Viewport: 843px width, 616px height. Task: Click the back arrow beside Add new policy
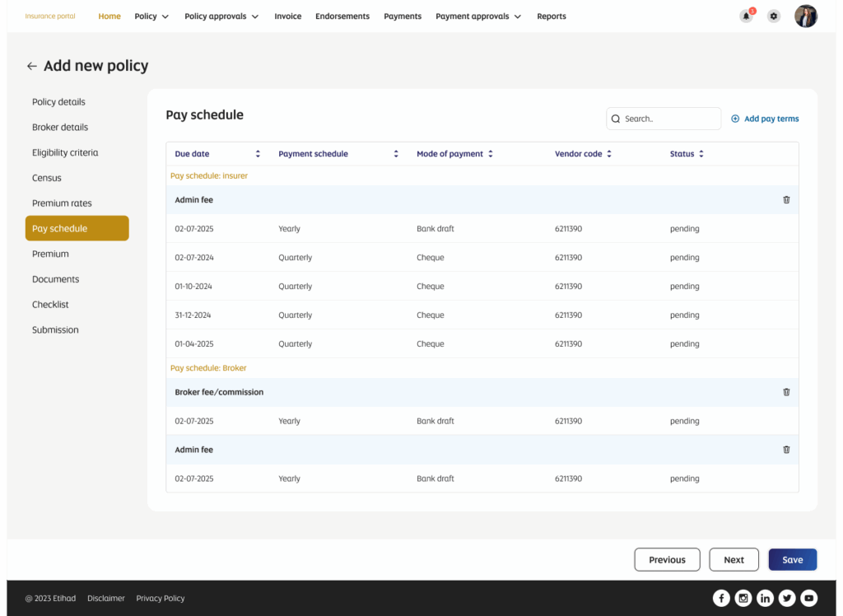click(x=32, y=66)
